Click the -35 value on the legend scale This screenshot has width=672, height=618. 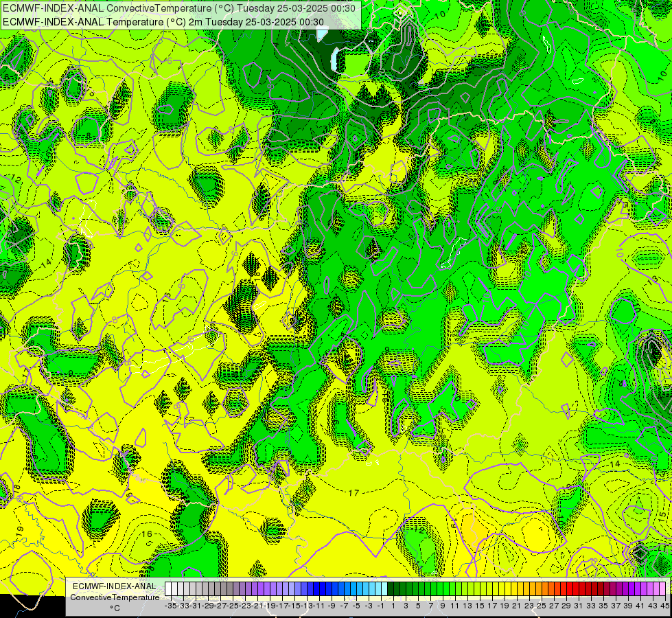(x=170, y=606)
